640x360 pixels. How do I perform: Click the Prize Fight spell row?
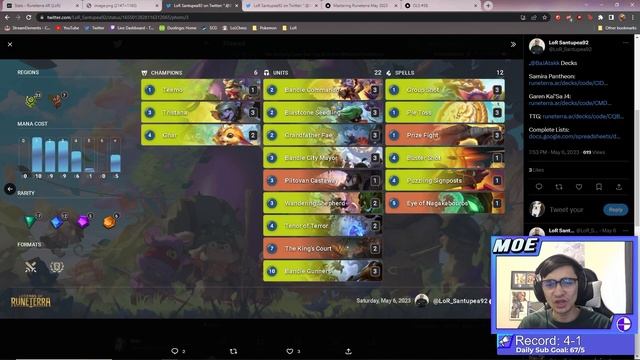tap(445, 135)
